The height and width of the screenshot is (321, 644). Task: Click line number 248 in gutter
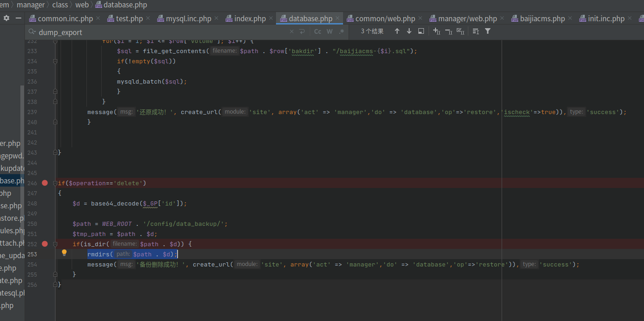(32, 203)
